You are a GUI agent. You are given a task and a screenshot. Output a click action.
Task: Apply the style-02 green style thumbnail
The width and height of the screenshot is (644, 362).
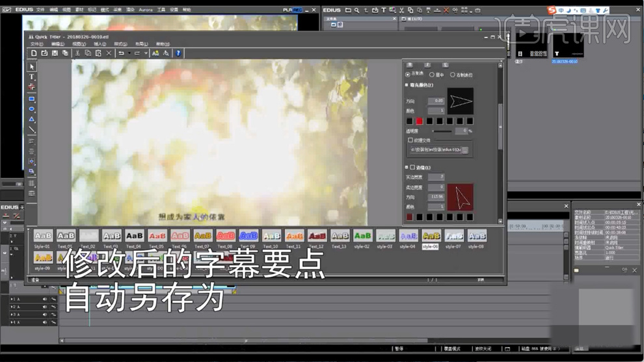pyautogui.click(x=363, y=236)
